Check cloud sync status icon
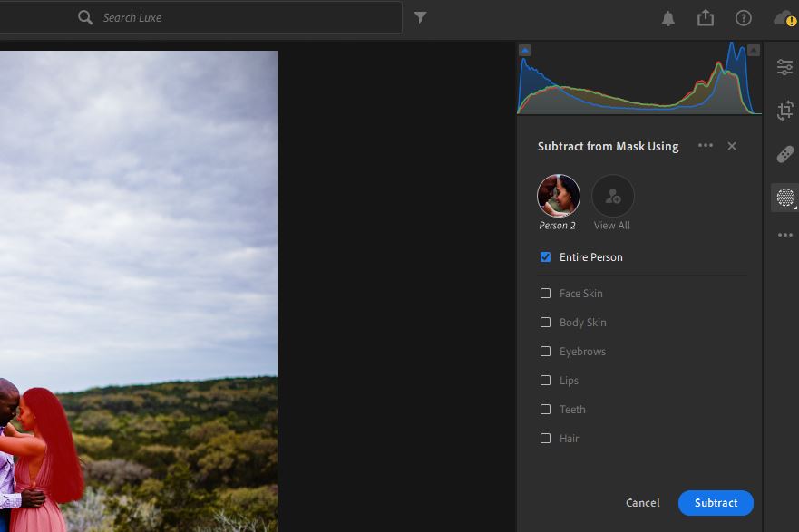This screenshot has width=799, height=532. click(783, 18)
